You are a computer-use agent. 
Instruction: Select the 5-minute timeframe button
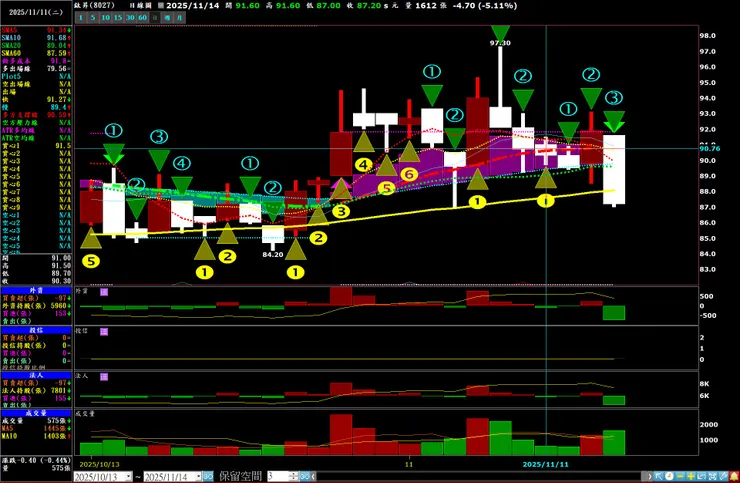click(93, 17)
